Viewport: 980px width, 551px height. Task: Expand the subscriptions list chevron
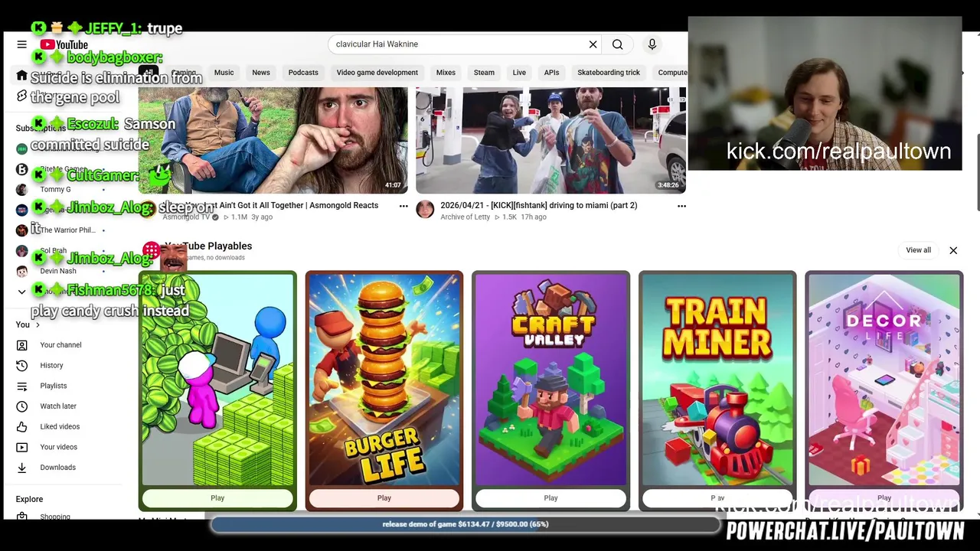(21, 292)
